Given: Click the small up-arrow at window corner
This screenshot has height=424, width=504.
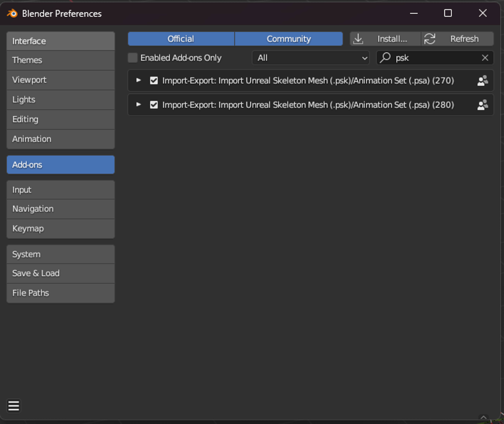Looking at the screenshot, I should 483,417.
